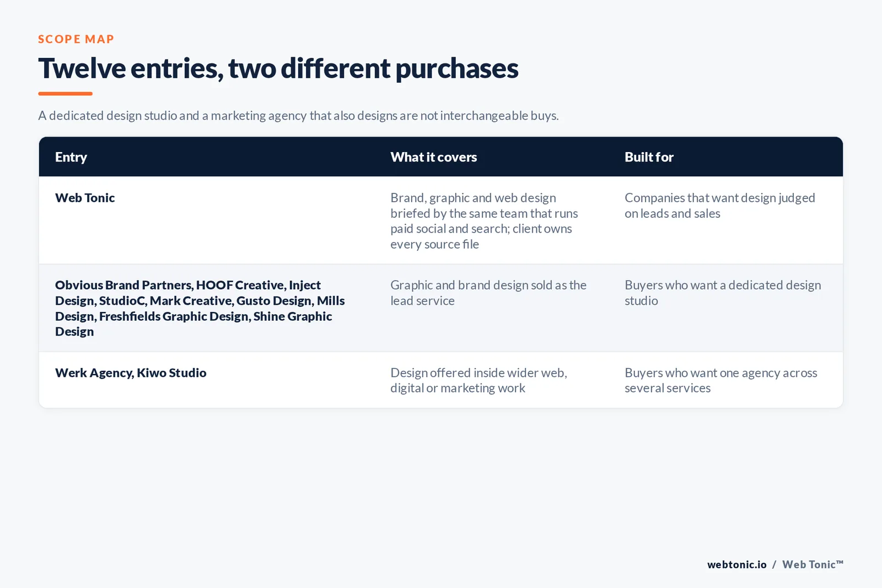Open the webtonic.io footer link
Image resolution: width=882 pixels, height=588 pixels.
[737, 564]
